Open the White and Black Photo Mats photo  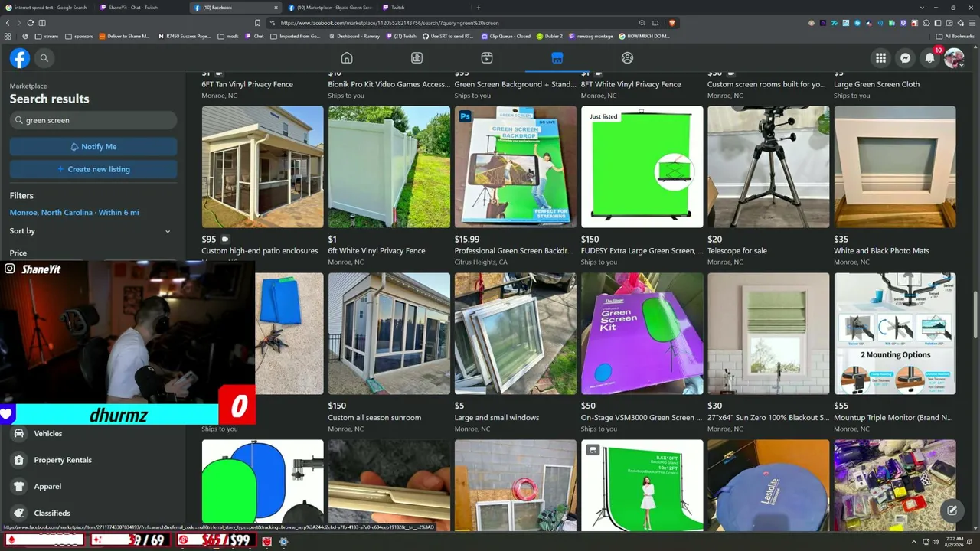894,167
